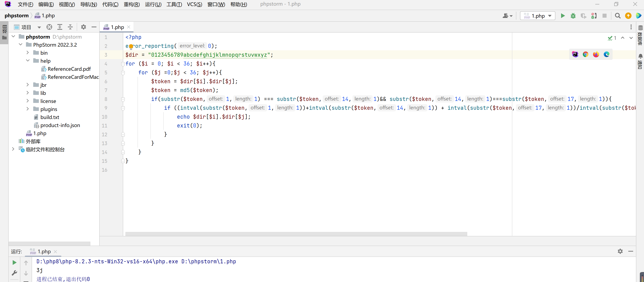The width and height of the screenshot is (644, 282).
Task: Open the 代码(C) menu
Action: tap(110, 4)
